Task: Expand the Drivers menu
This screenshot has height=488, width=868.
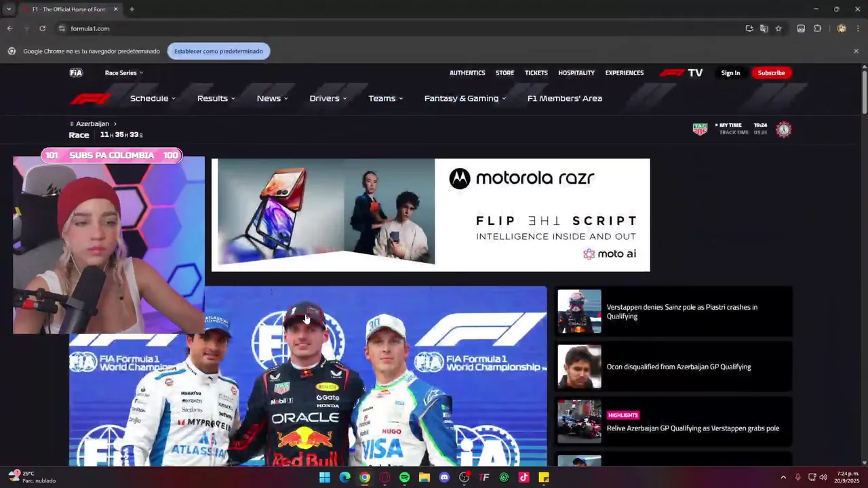Action: [x=328, y=98]
